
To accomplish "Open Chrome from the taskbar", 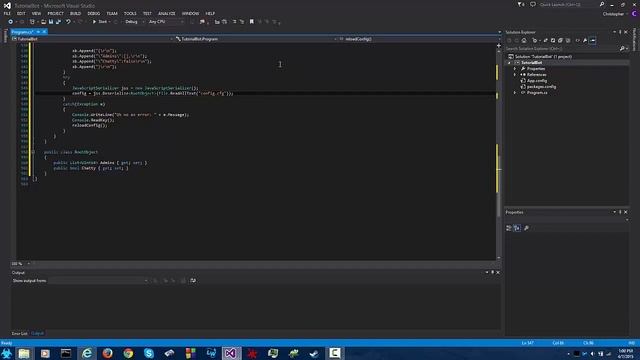I will point(128,353).
